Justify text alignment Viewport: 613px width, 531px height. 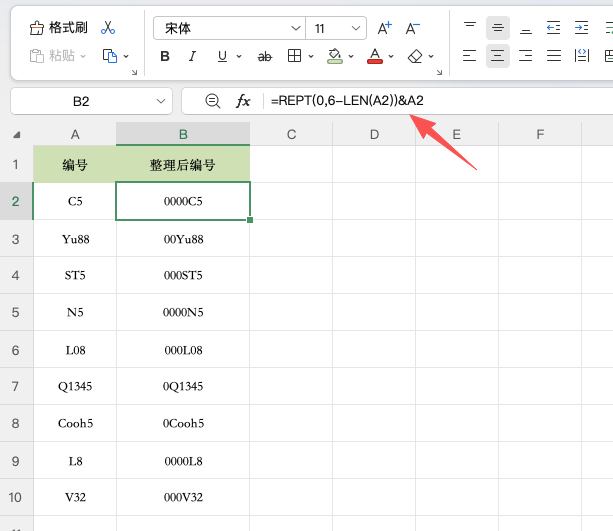coord(554,56)
